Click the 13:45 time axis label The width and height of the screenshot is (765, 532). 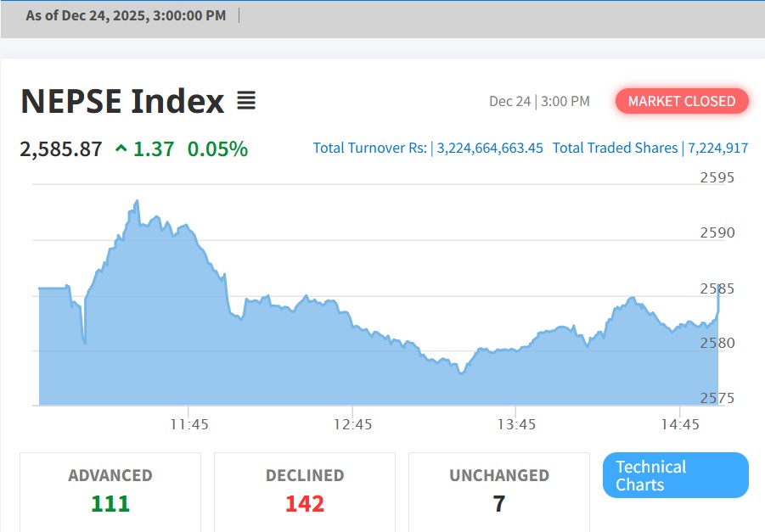[x=516, y=424]
